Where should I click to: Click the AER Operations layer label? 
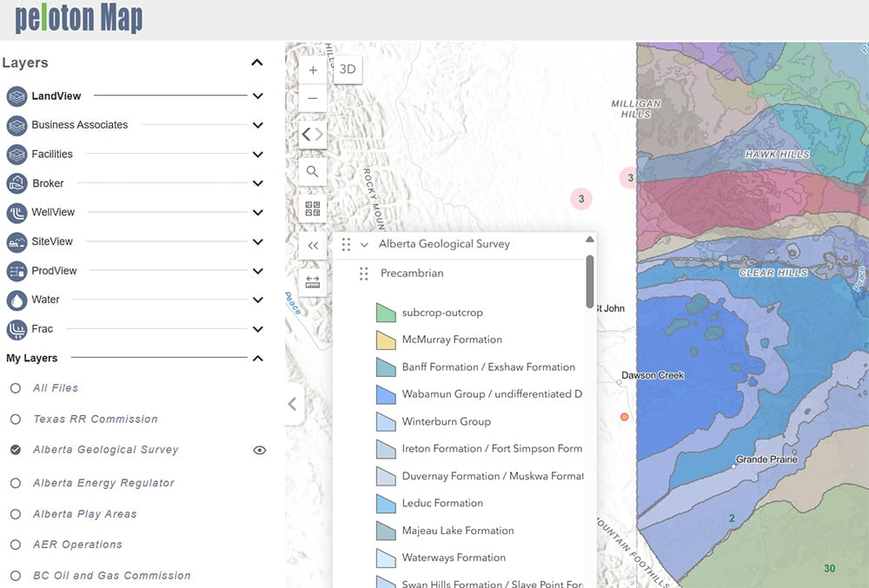coord(77,545)
